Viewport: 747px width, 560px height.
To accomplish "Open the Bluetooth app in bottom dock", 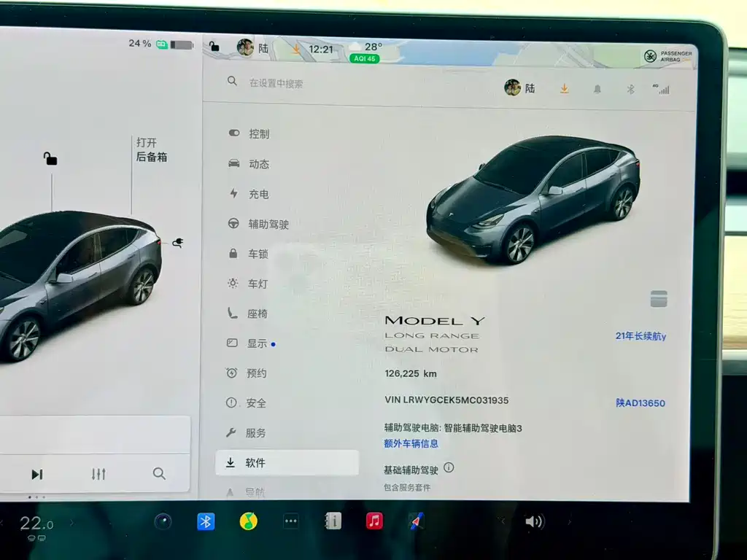I will click(x=206, y=521).
